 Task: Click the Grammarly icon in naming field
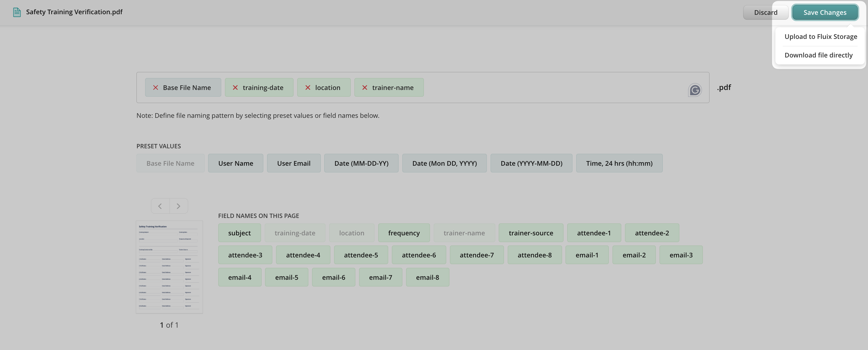point(694,90)
